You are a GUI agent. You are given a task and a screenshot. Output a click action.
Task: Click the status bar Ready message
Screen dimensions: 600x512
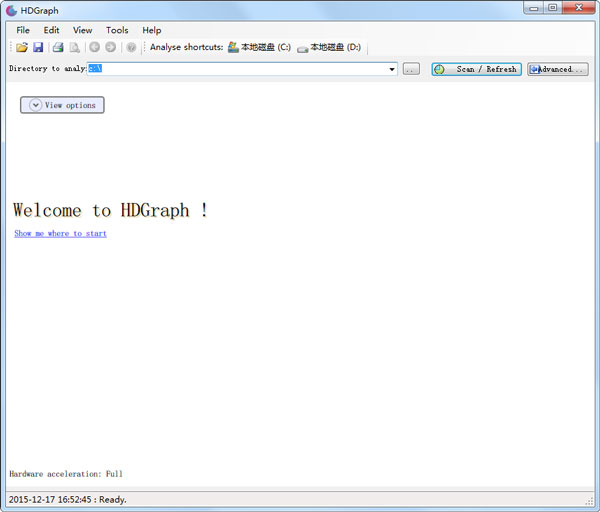coord(68,499)
